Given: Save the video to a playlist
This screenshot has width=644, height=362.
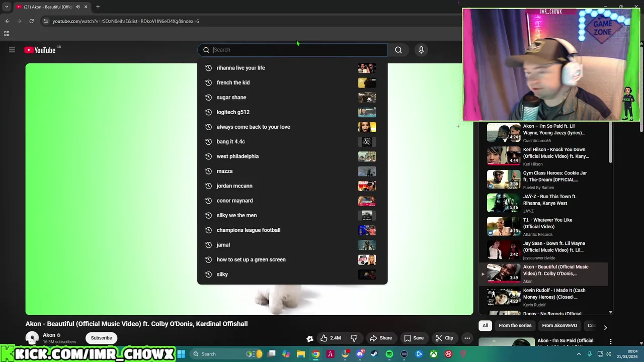Looking at the screenshot, I should point(414,338).
